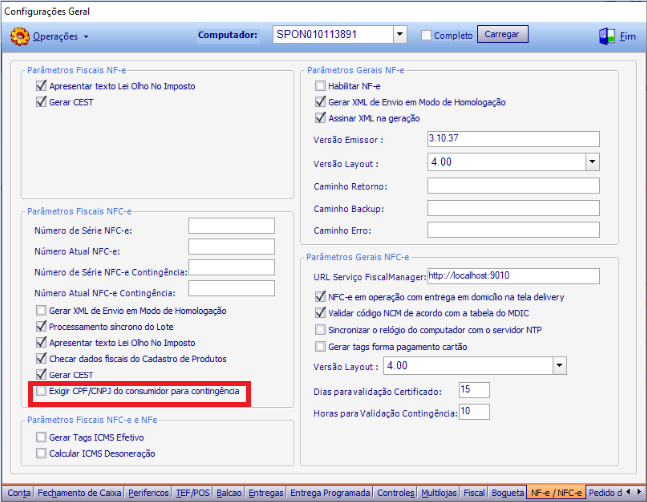Switch to the TEF/POS tab
Image resolution: width=647 pixels, height=502 pixels.
coord(193,493)
